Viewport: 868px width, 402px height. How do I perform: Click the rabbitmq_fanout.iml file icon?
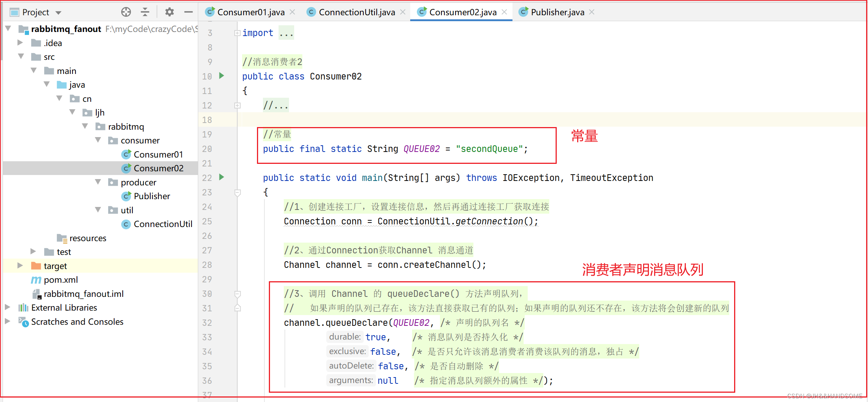(36, 294)
